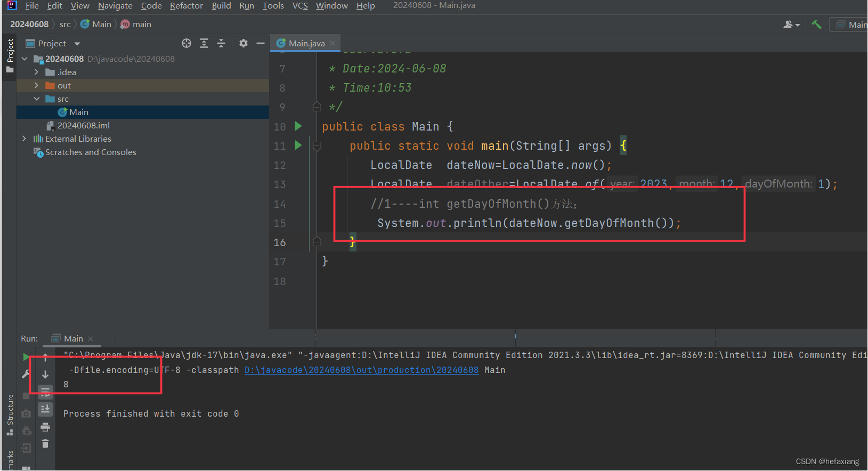Screen dimensions: 868x471
Task: Toggle the Structure tool window side tab
Action: (x=10, y=415)
